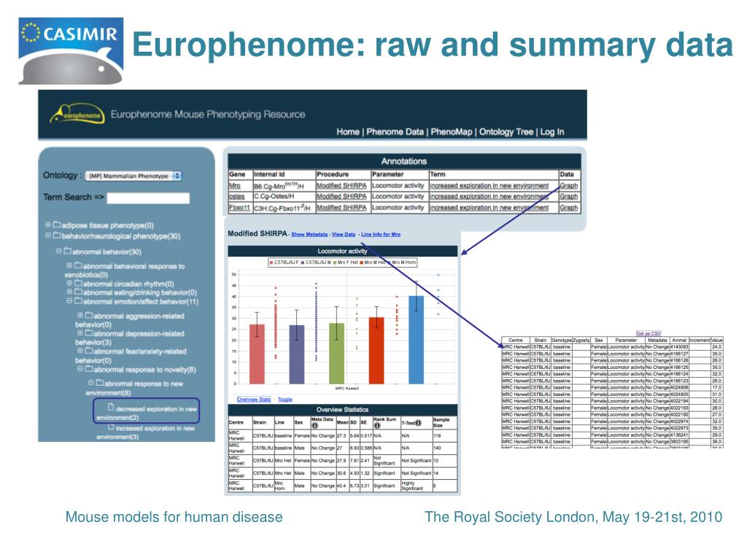This screenshot has height=560, width=747.
Task: Click the C57BL/6J M legend swatch
Action: point(303,262)
